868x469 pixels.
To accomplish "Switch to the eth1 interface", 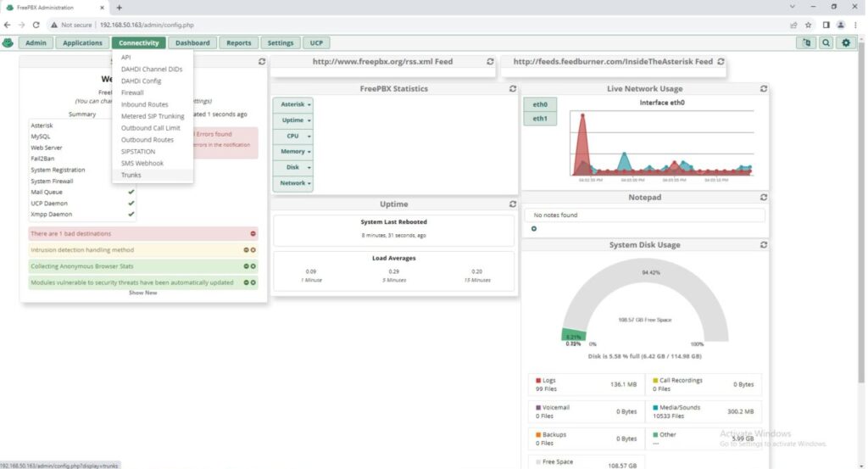I will click(539, 119).
